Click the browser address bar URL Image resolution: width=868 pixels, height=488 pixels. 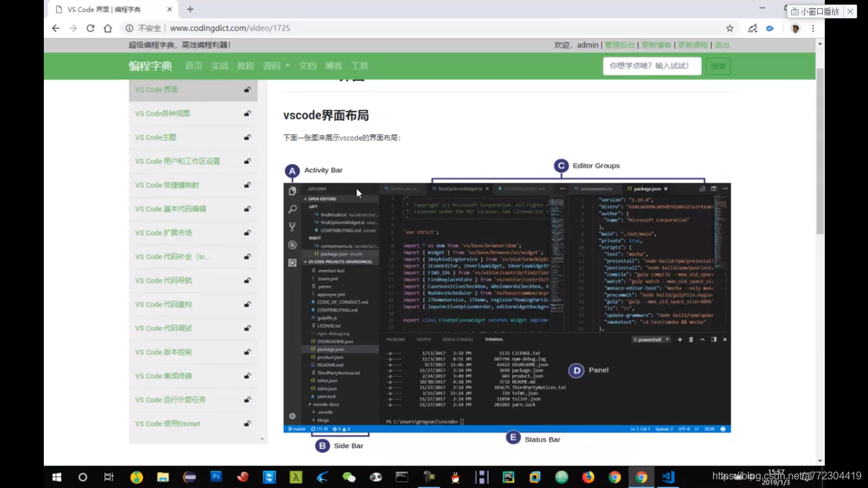point(230,28)
